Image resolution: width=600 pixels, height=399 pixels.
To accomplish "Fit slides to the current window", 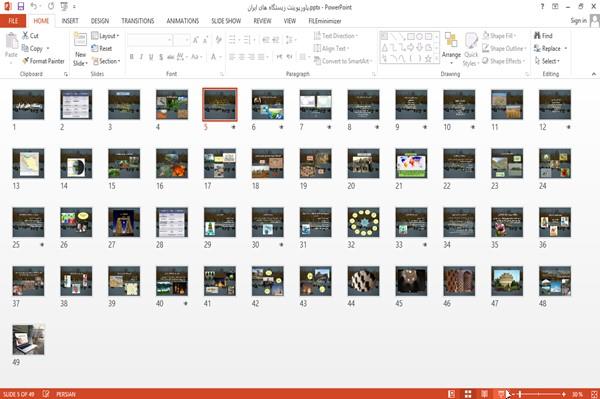I will pos(594,394).
